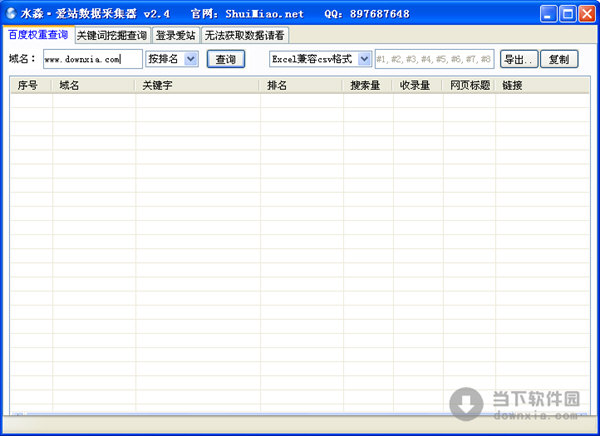The width and height of the screenshot is (600, 436).
Task: Click the 导出 button
Action: (519, 59)
